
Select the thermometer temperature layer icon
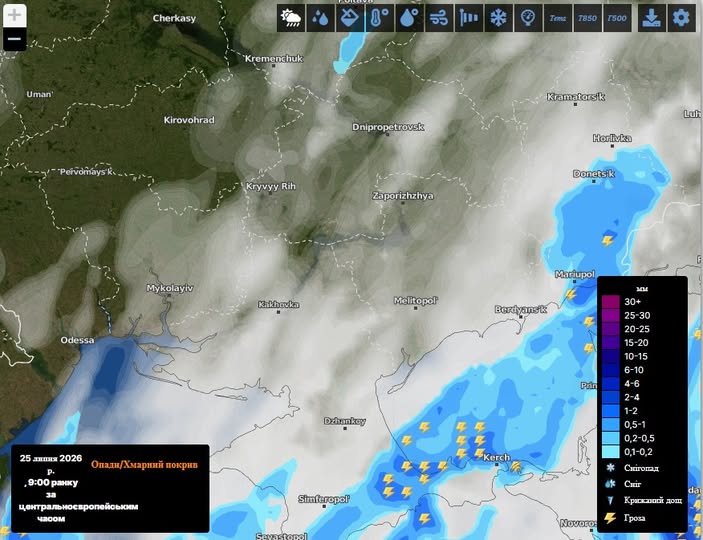[x=380, y=18]
